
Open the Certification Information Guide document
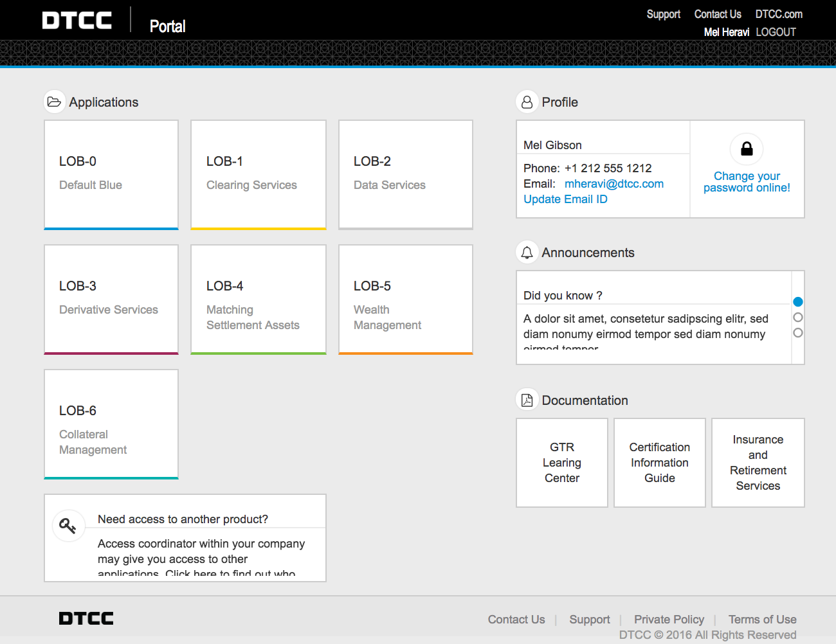point(660,463)
